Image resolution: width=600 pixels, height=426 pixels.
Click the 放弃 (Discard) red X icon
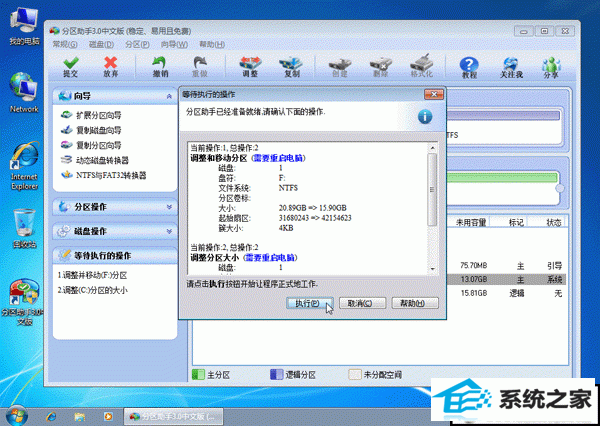pos(111,66)
